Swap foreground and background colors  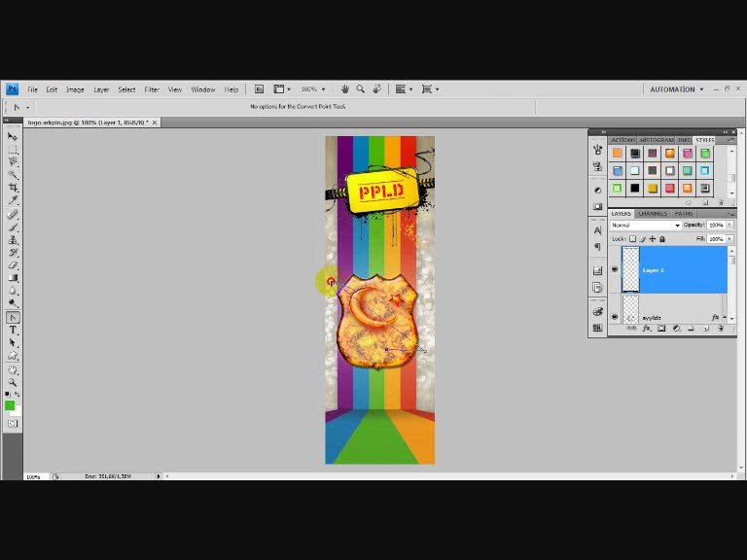[x=18, y=395]
